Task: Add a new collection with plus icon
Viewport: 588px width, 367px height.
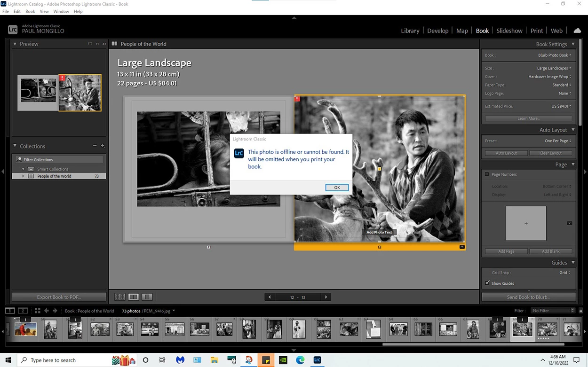Action: 103,146
